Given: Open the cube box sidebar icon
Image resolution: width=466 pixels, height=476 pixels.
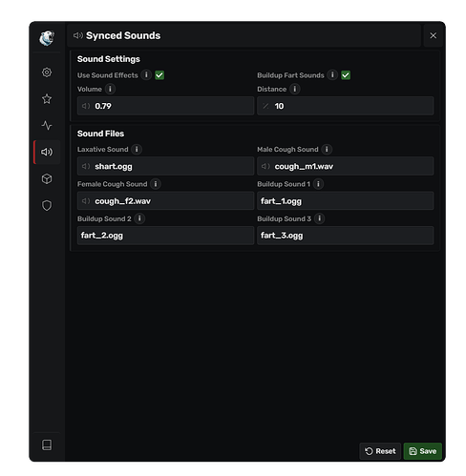Looking at the screenshot, I should click(x=47, y=178).
